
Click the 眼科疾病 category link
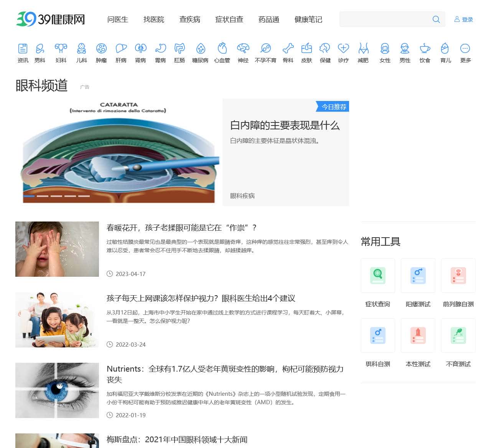click(x=242, y=196)
